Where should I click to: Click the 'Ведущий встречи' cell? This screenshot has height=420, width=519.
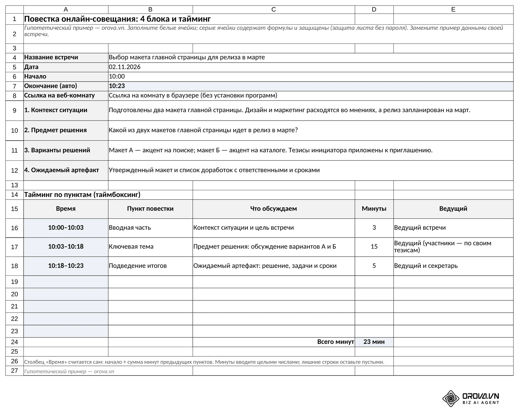point(453,228)
